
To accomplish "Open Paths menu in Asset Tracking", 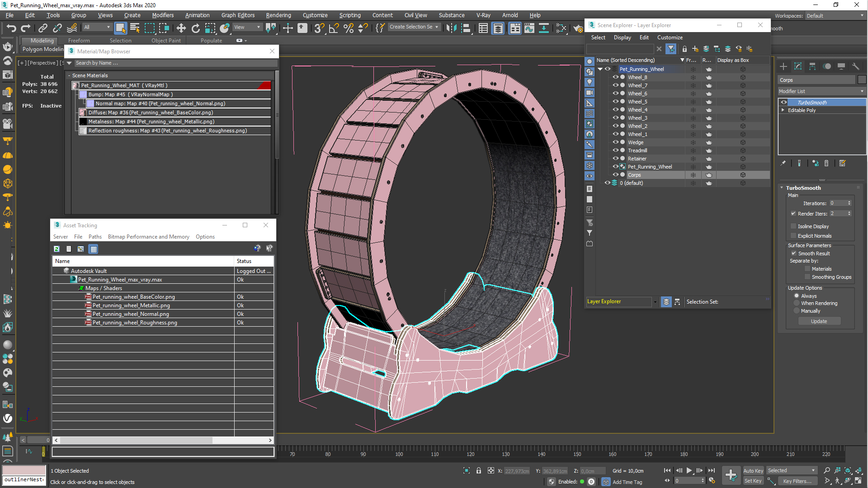I will [x=95, y=237].
